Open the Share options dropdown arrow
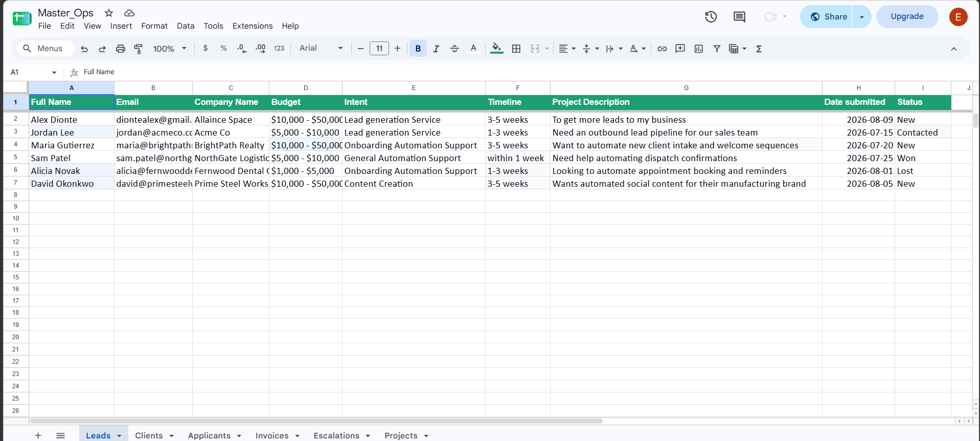The image size is (980, 441). coord(862,17)
